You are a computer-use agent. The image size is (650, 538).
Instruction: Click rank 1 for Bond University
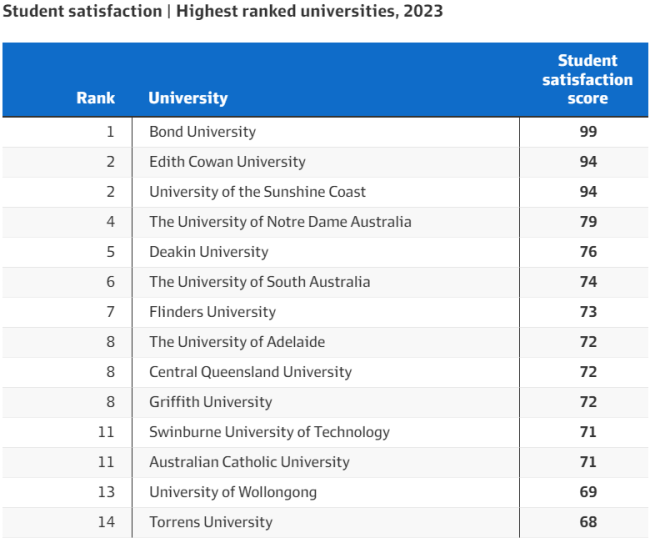click(x=110, y=132)
